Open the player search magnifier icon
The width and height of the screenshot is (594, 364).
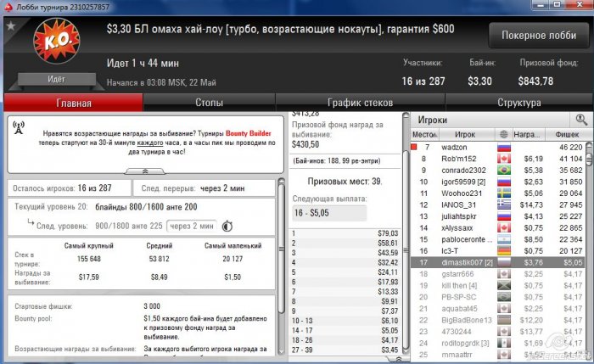(581, 120)
